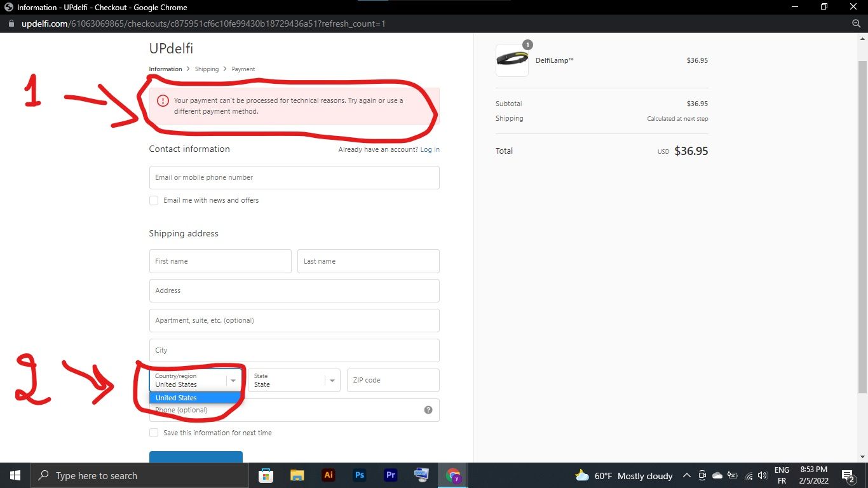
Task: Open the notifications action center
Action: tap(848, 476)
